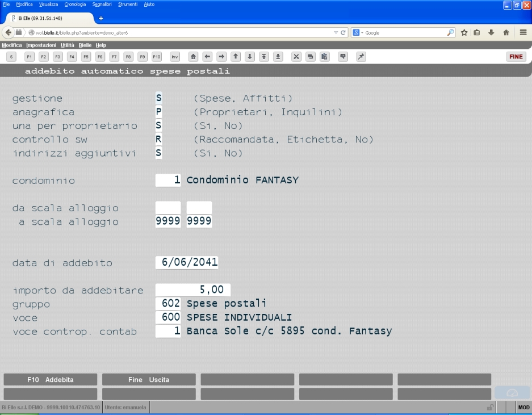Click the Inv toolbar button

click(175, 57)
